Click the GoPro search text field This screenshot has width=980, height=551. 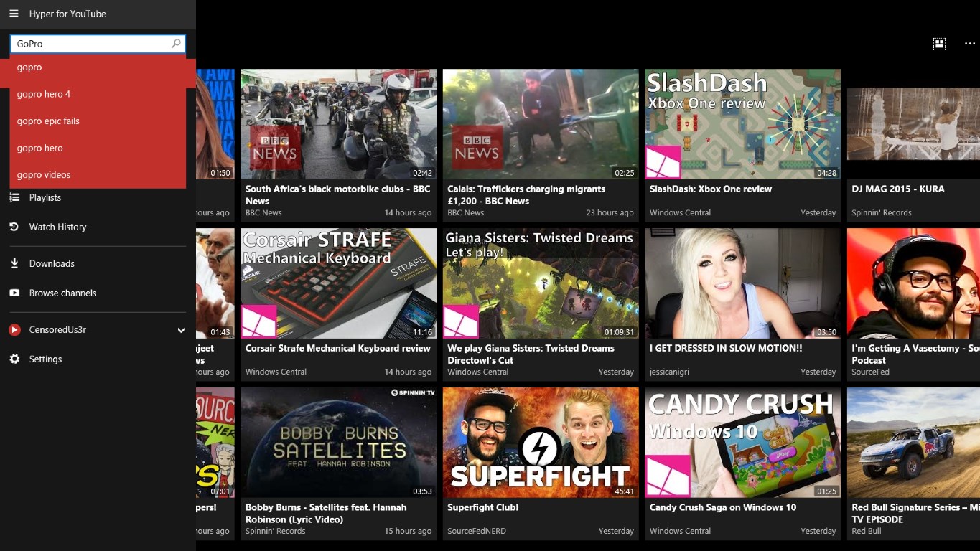90,44
